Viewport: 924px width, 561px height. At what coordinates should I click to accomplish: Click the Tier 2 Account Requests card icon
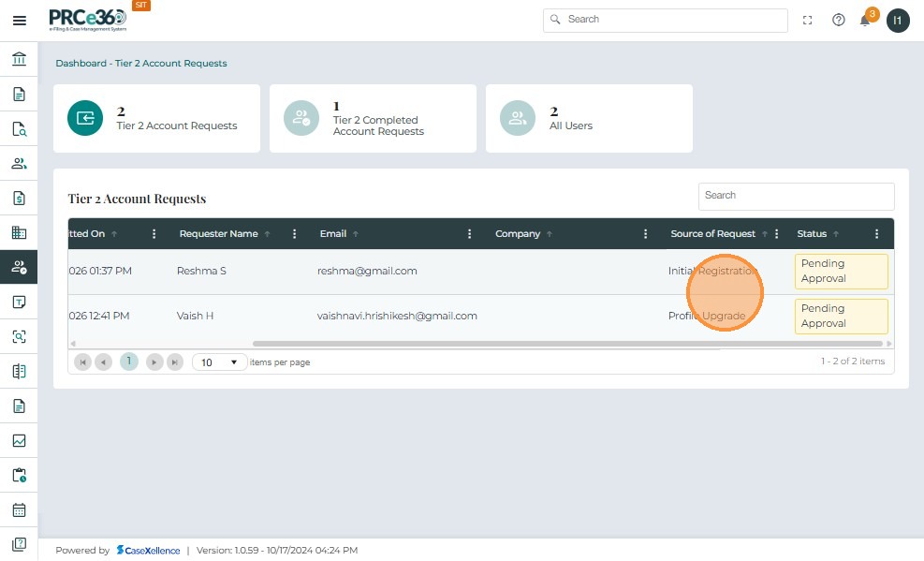tap(85, 118)
